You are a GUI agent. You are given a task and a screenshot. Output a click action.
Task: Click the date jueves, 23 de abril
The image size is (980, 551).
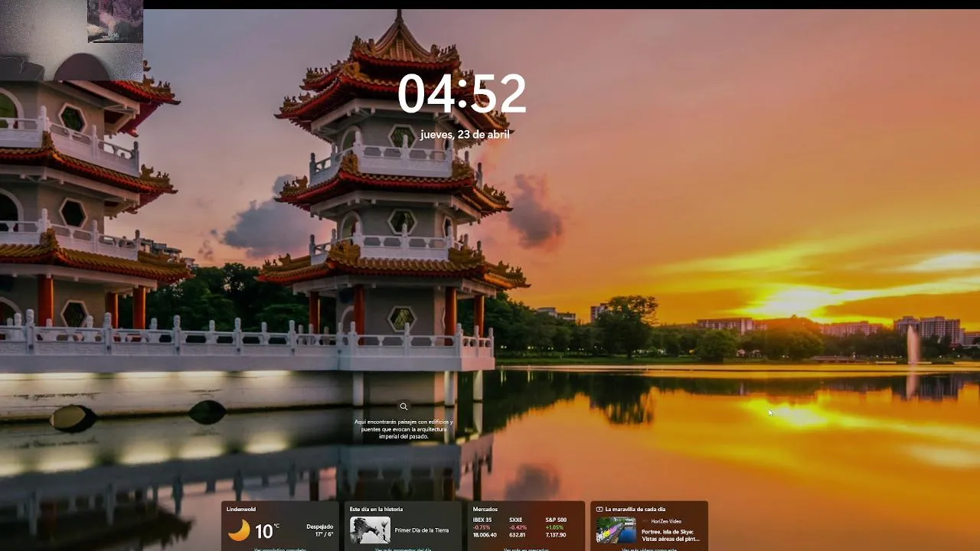[x=465, y=135]
